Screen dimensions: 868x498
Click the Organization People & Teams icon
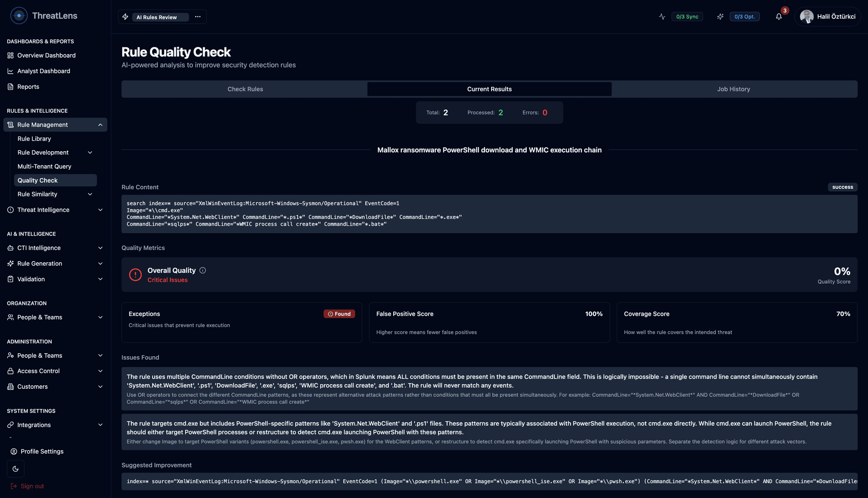[x=11, y=317]
